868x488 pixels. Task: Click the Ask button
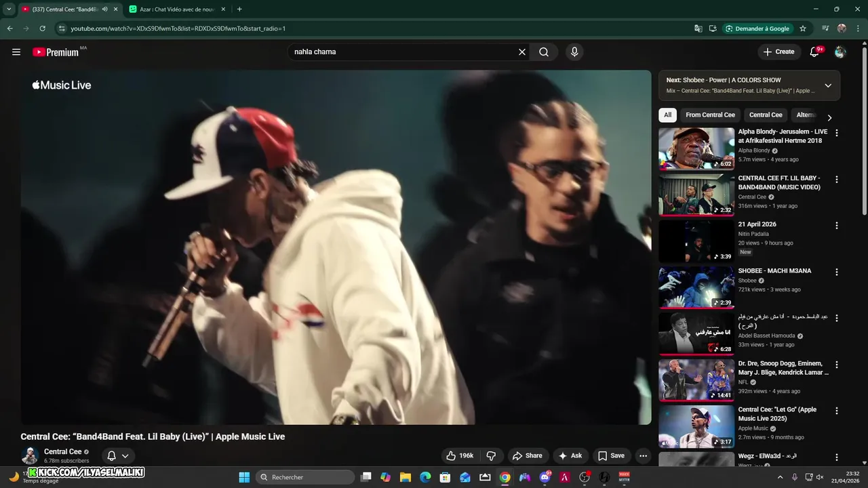pos(570,456)
